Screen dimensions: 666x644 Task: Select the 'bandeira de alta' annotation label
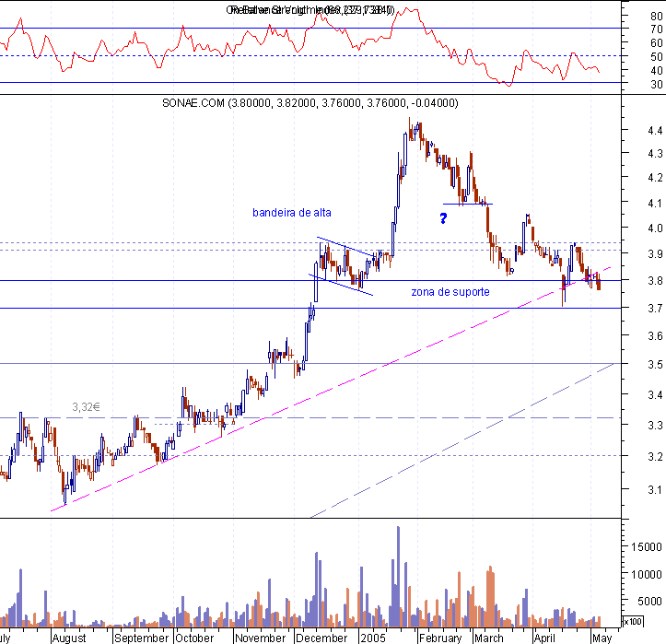(x=292, y=213)
